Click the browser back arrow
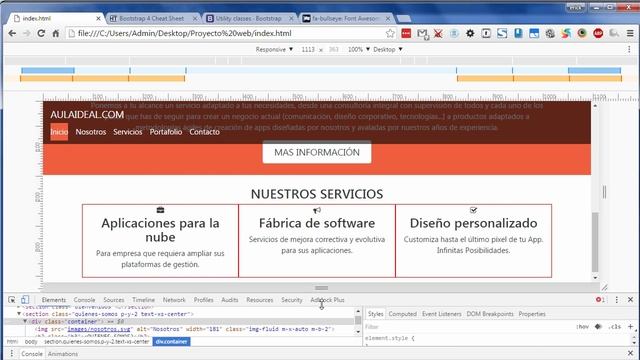The width and height of the screenshot is (640, 360). click(12, 33)
